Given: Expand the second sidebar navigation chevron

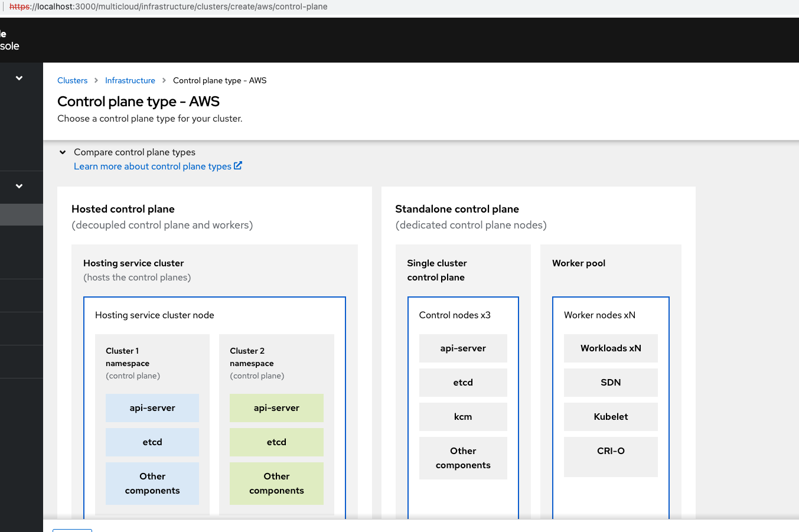Looking at the screenshot, I should point(19,186).
